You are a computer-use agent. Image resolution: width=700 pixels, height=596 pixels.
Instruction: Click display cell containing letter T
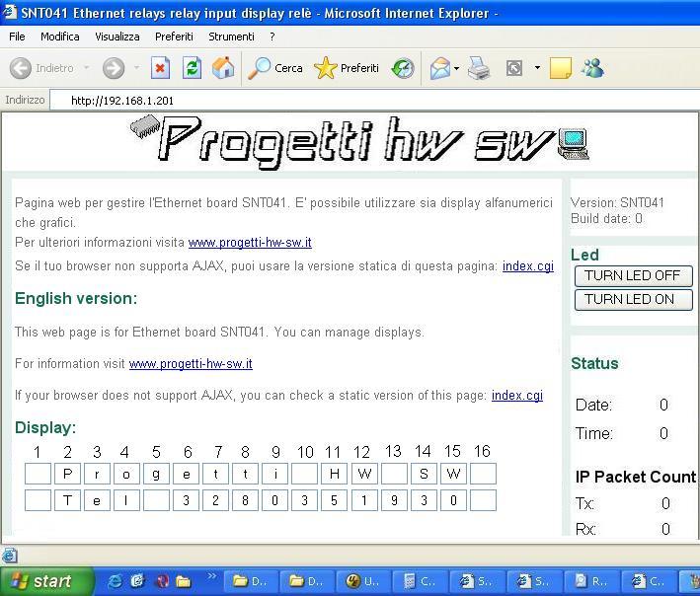[67, 500]
